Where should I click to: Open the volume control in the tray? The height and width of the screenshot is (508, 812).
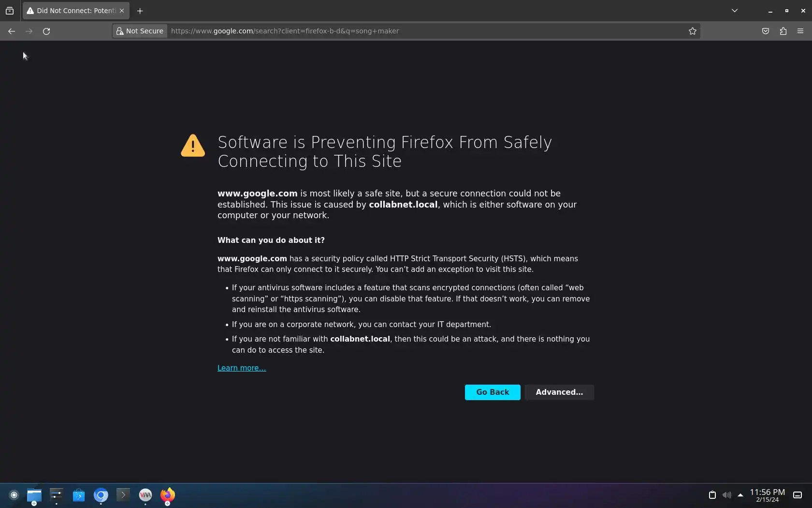[x=726, y=495]
